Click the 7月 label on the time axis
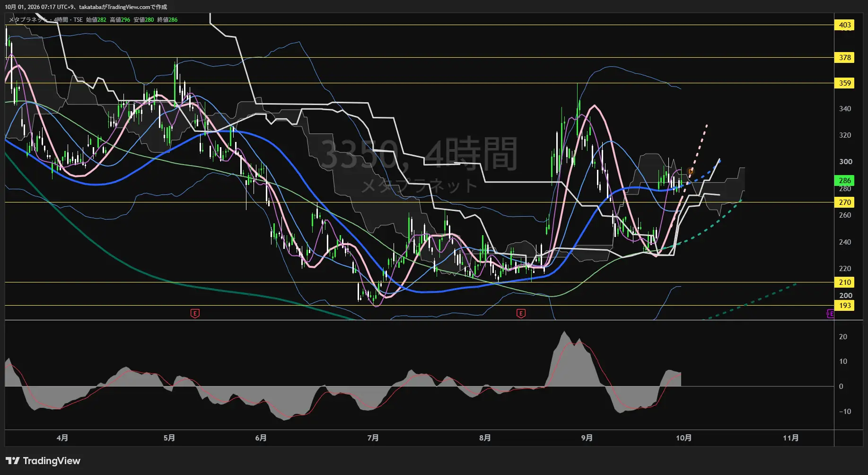 373,438
